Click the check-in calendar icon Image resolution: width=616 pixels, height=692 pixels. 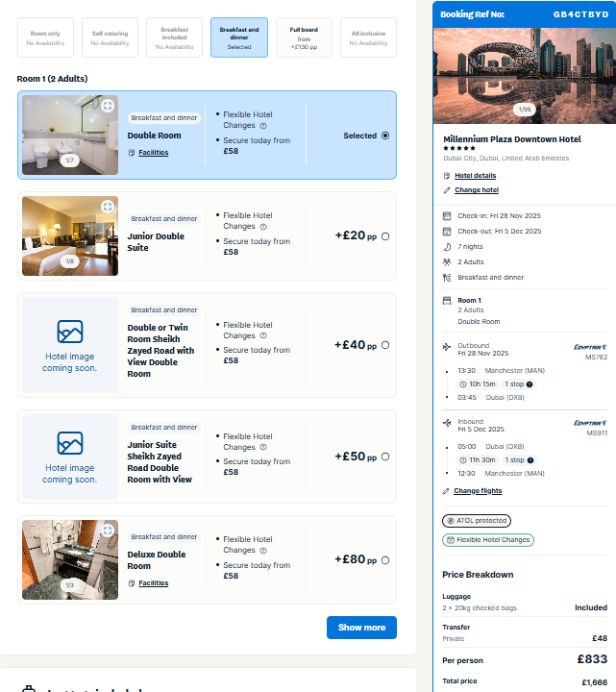point(447,216)
